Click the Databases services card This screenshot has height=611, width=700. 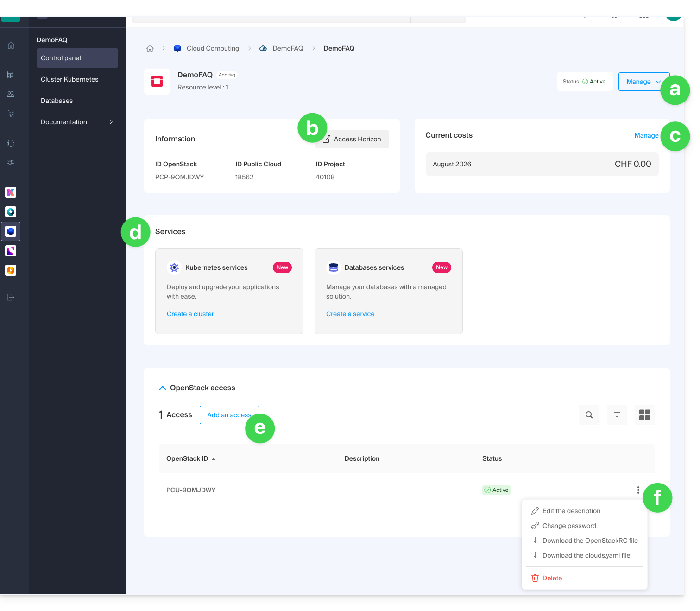[389, 291]
